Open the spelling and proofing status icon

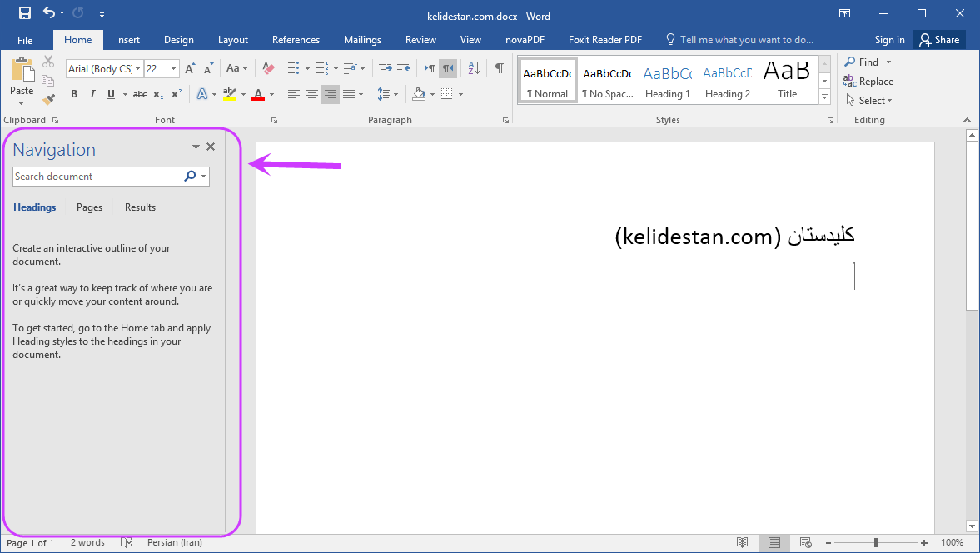click(127, 542)
